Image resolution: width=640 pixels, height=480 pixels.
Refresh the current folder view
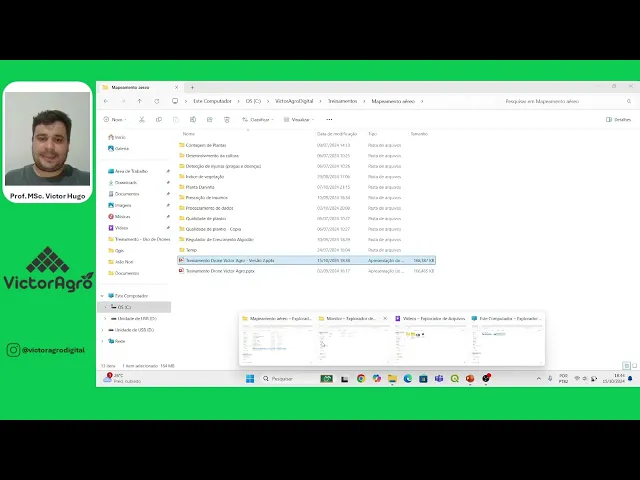(x=157, y=101)
